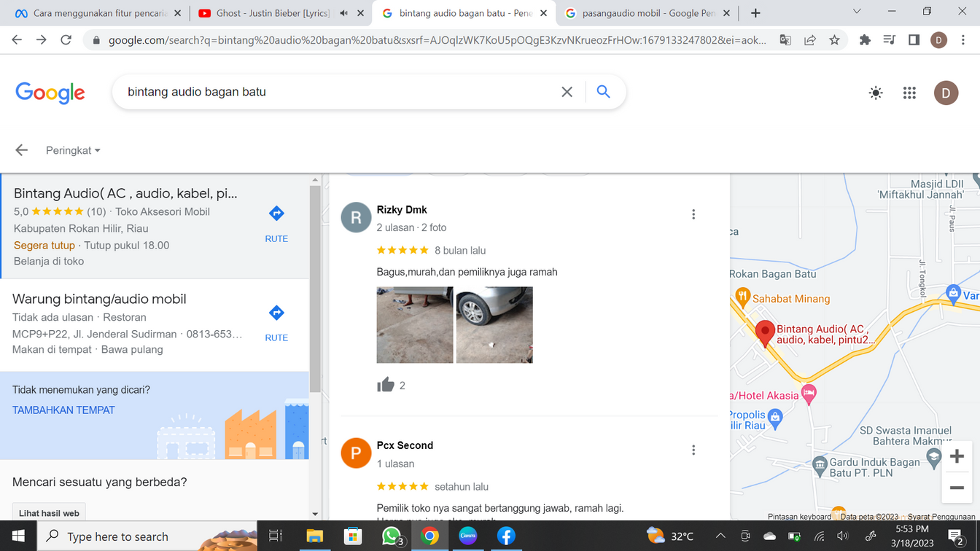The height and width of the screenshot is (551, 980).
Task: Toggle Chrome side panel icon
Action: coord(914,40)
